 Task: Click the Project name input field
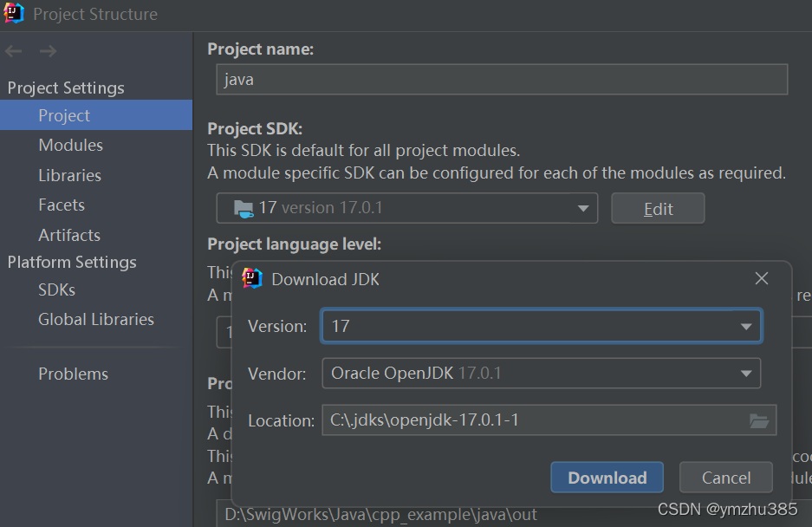(x=502, y=79)
